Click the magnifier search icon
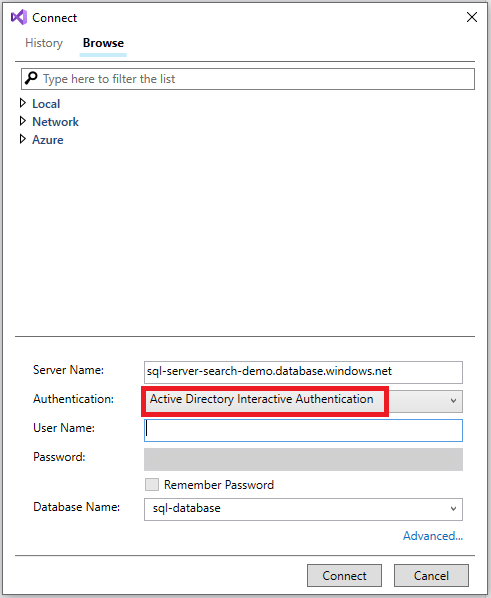The height and width of the screenshot is (598, 491). click(x=31, y=78)
